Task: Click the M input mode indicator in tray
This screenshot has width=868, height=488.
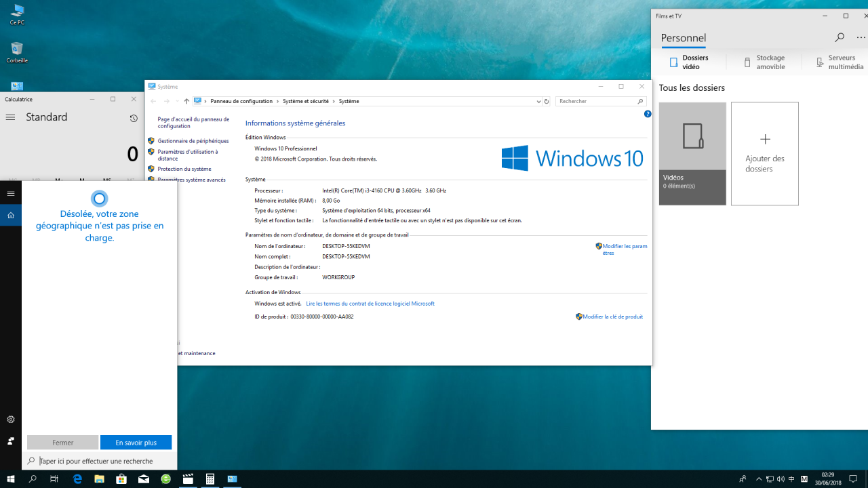Action: pyautogui.click(x=804, y=479)
